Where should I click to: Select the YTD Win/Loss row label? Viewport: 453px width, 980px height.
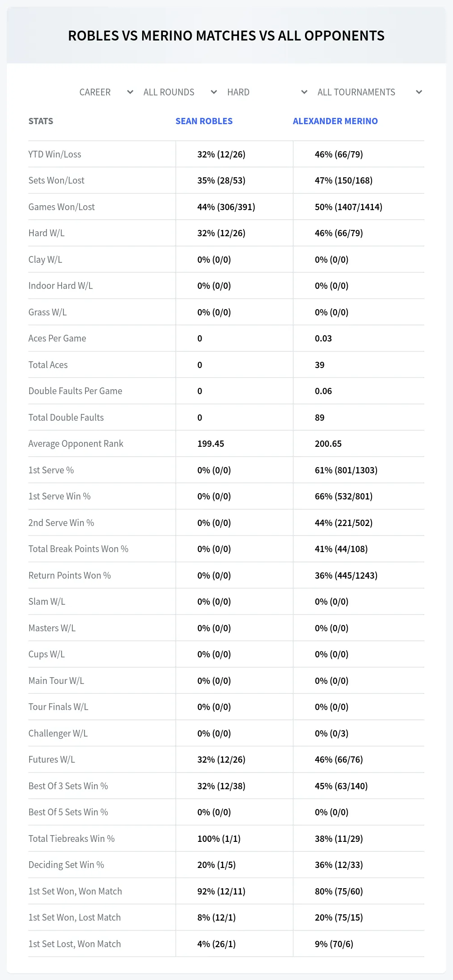[x=55, y=154]
